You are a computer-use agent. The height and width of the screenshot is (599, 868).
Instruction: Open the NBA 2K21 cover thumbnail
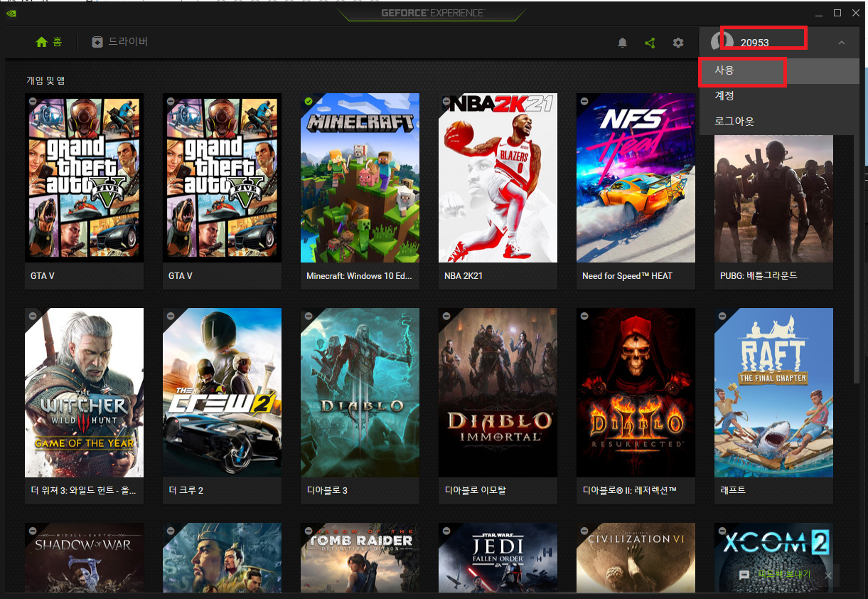(498, 178)
